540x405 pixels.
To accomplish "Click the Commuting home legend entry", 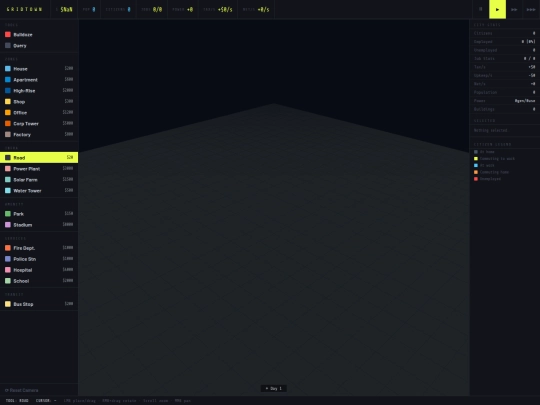I will (x=491, y=172).
